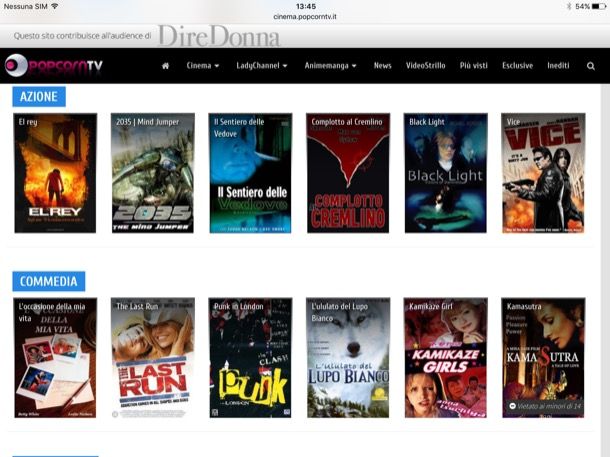Click the page vertical scrollbar
Screen dimensions: 610x457
605,270
